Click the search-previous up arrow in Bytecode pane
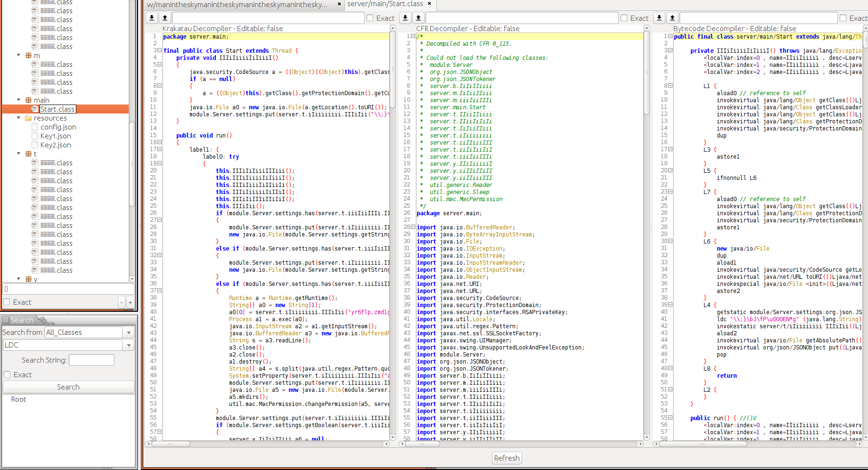Viewport: 868px width, 470px height. (672, 18)
